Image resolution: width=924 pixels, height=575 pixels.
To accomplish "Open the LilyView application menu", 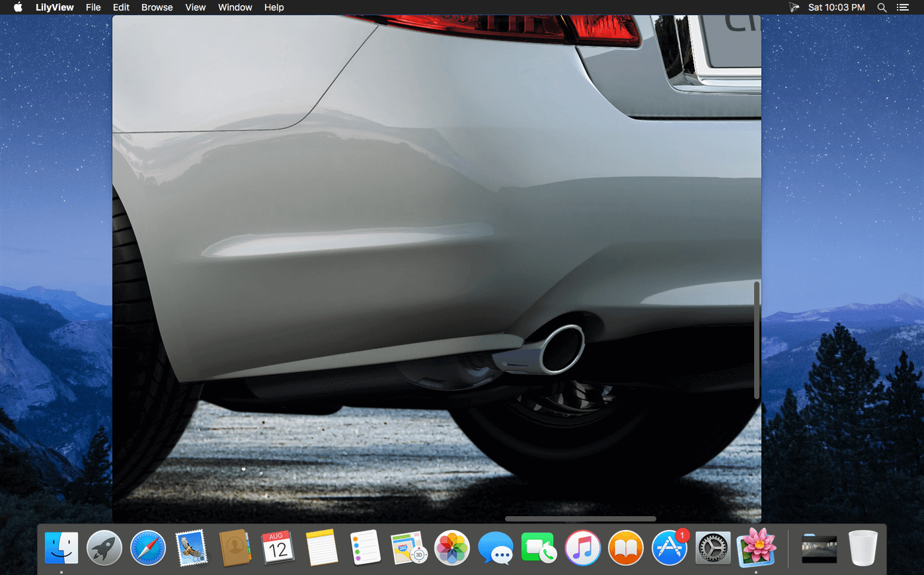I will (54, 7).
